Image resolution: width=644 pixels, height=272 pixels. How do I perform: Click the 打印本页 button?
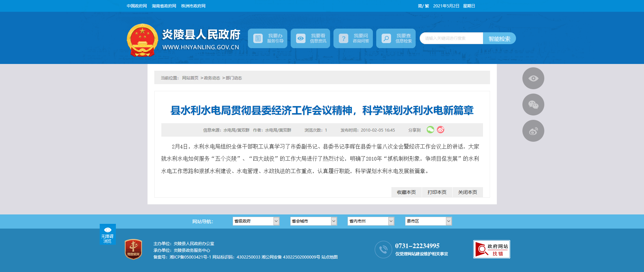click(437, 192)
